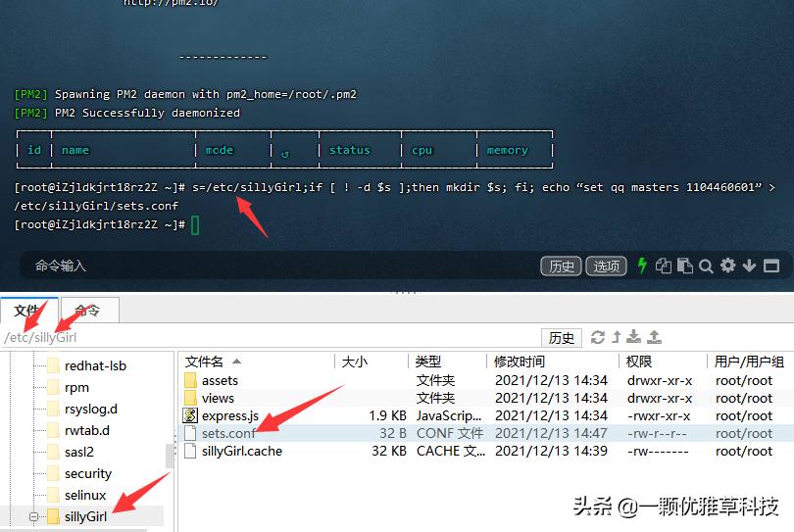Image resolution: width=794 pixels, height=532 pixels.
Task: Refresh the file list
Action: tap(598, 337)
